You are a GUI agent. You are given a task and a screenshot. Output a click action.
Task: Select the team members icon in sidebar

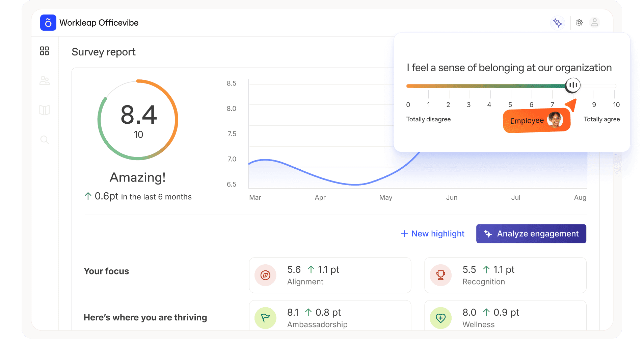tap(45, 80)
